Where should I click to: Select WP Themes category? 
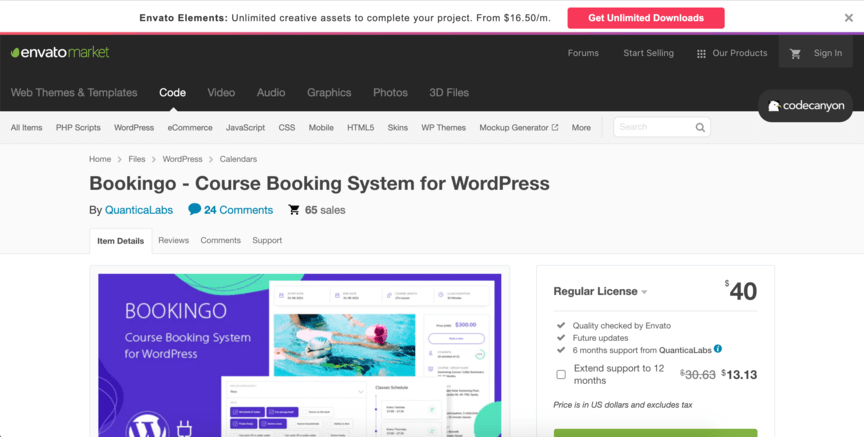(444, 127)
